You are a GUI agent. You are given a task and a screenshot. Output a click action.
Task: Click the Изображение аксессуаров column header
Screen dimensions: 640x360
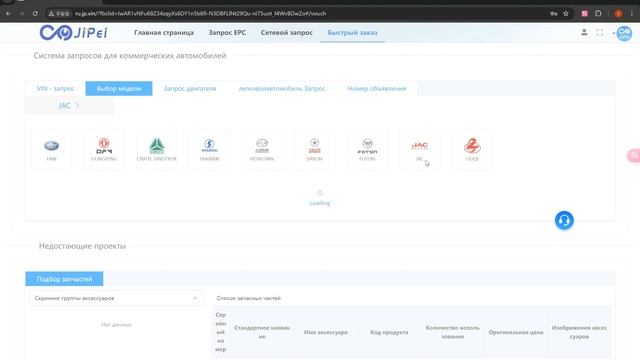coord(579,332)
